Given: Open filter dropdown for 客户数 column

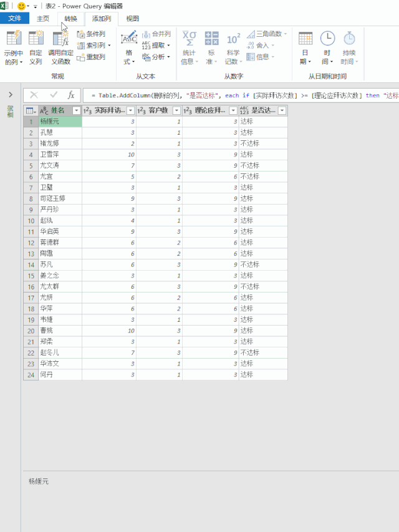Looking at the screenshot, I should click(x=176, y=110).
